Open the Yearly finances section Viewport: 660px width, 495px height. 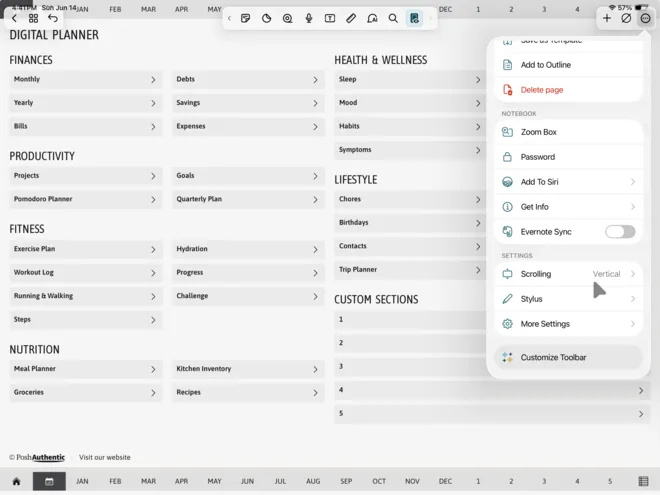click(85, 103)
